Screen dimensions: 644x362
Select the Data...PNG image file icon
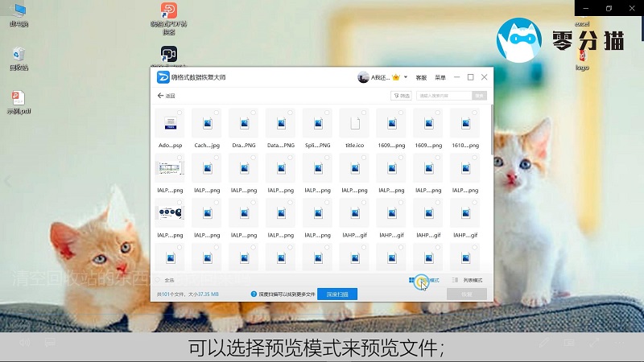(281, 123)
